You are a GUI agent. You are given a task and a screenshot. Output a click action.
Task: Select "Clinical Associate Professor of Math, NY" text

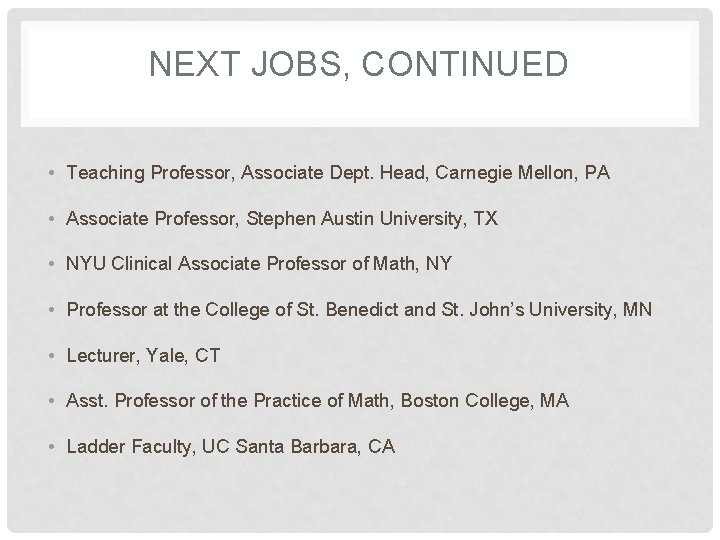pos(282,265)
